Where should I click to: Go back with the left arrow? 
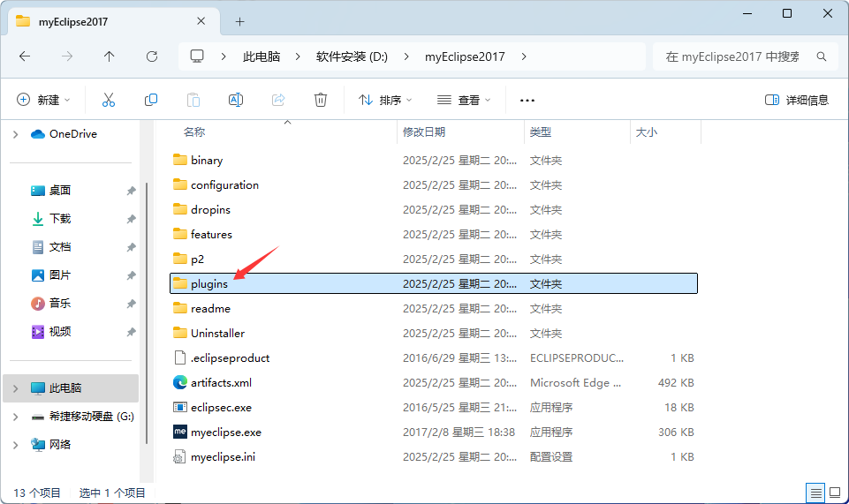pos(25,56)
